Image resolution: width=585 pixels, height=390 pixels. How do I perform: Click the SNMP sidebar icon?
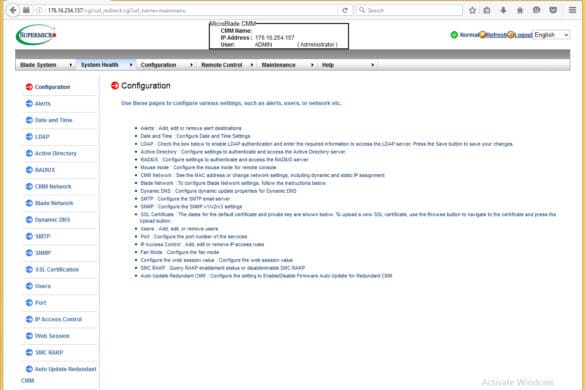[x=29, y=253]
